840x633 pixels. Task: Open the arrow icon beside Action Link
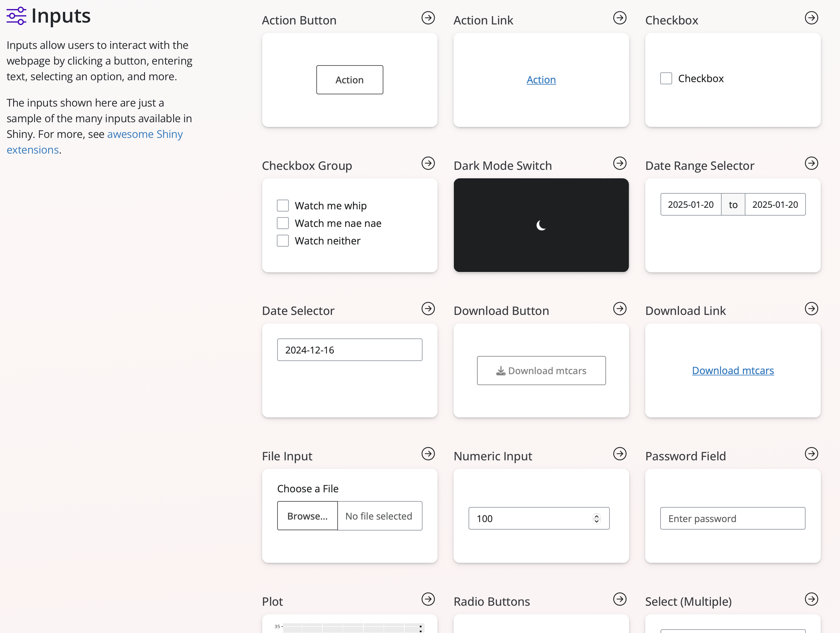(620, 18)
